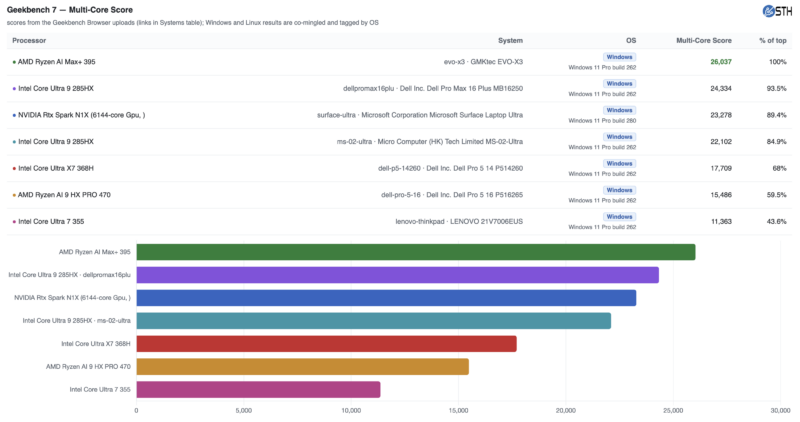Click the Windows tag in the surface-ultra row

pos(619,110)
